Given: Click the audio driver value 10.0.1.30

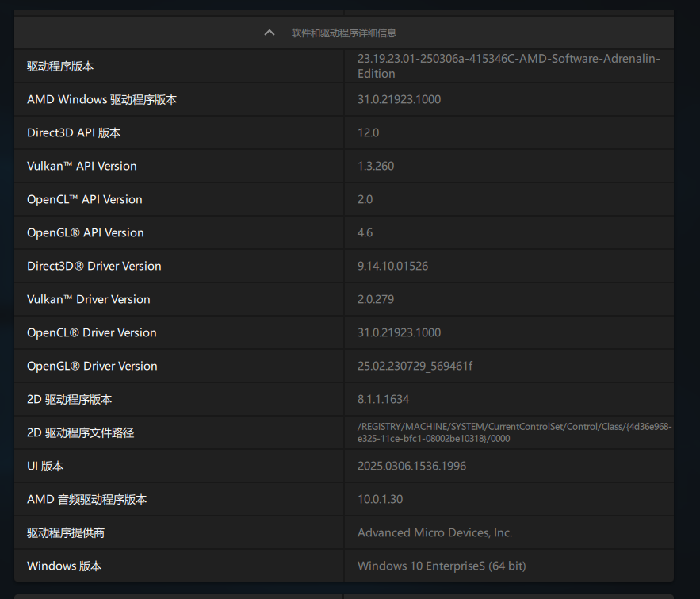Looking at the screenshot, I should pos(380,499).
